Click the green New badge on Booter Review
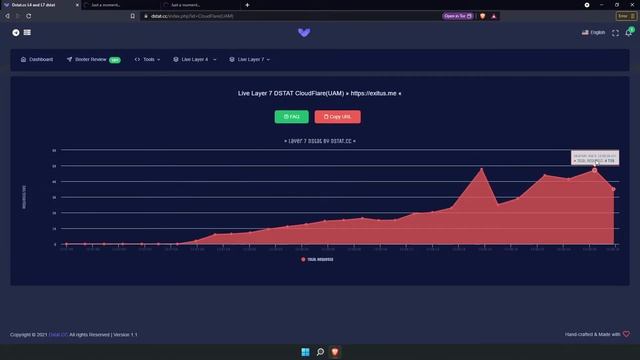640x360 pixels. pyautogui.click(x=115, y=60)
